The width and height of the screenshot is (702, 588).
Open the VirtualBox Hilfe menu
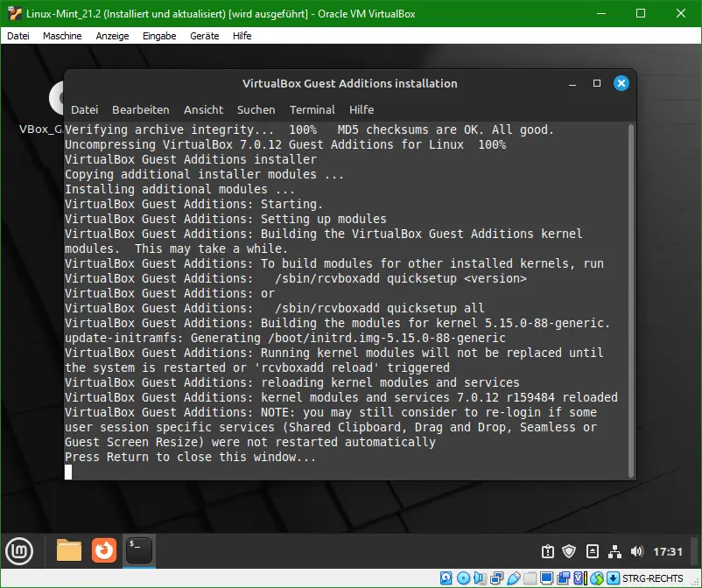pyautogui.click(x=242, y=36)
